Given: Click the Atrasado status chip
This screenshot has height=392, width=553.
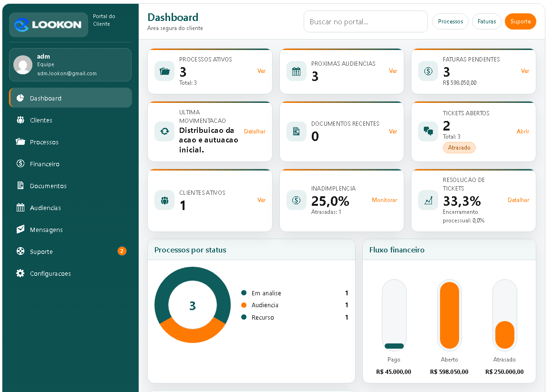Looking at the screenshot, I should point(459,148).
